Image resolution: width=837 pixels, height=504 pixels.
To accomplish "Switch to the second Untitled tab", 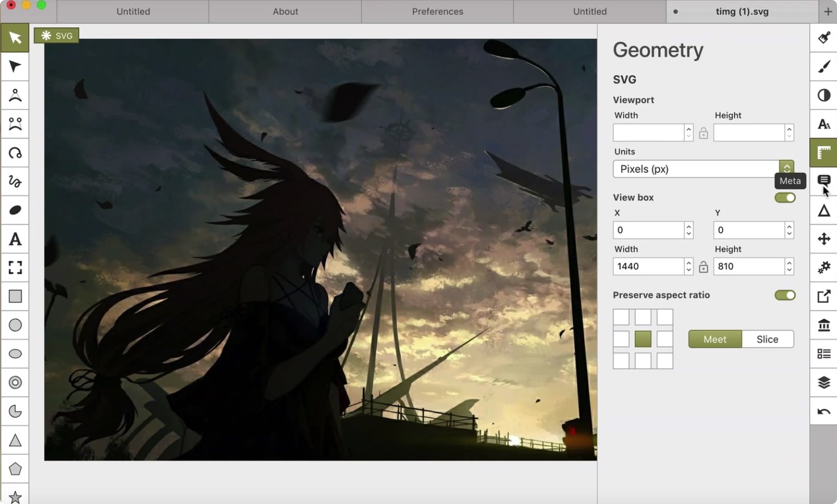I will tap(590, 11).
